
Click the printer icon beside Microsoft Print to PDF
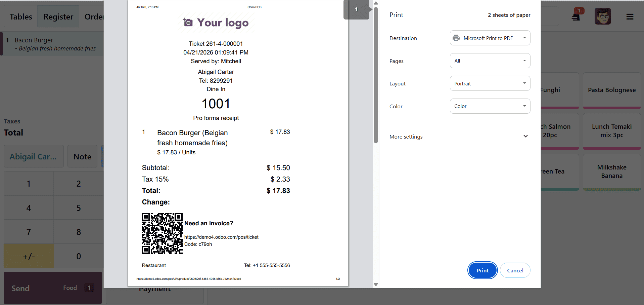(x=456, y=38)
